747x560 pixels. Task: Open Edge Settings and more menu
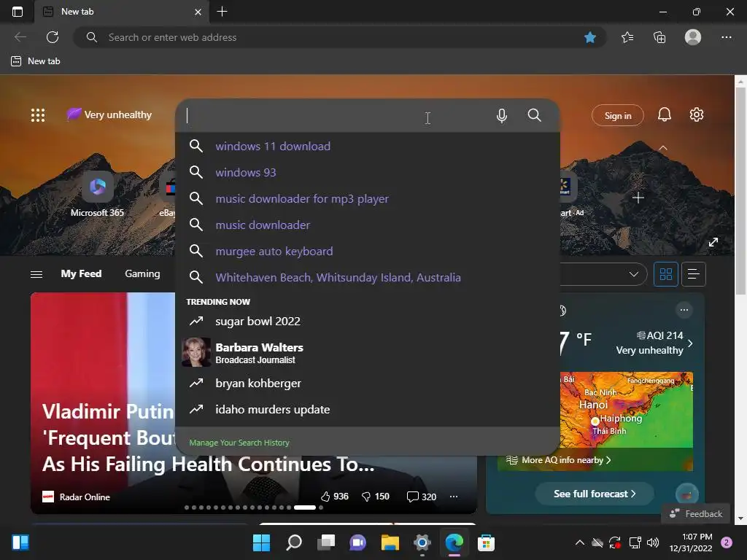click(x=726, y=37)
